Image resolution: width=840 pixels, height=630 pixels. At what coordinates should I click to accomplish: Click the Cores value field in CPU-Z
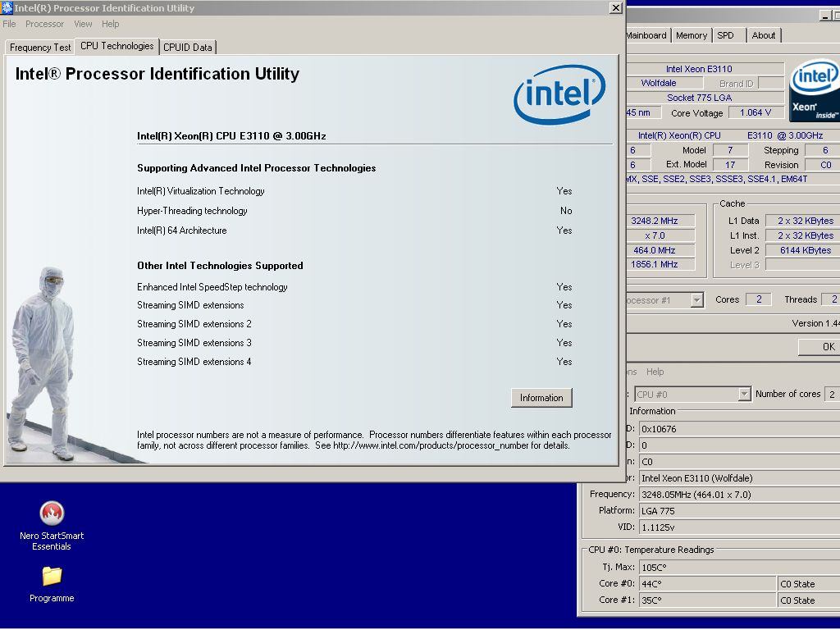pos(759,299)
